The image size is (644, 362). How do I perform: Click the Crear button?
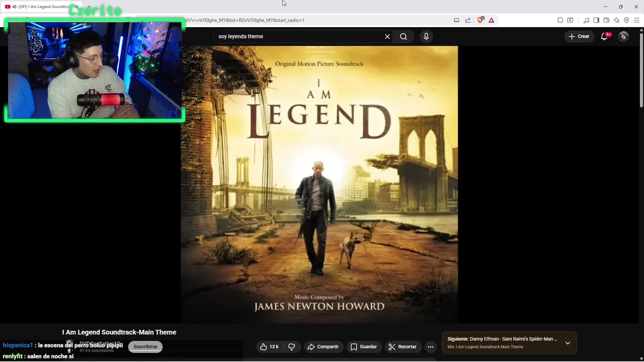tap(579, 36)
